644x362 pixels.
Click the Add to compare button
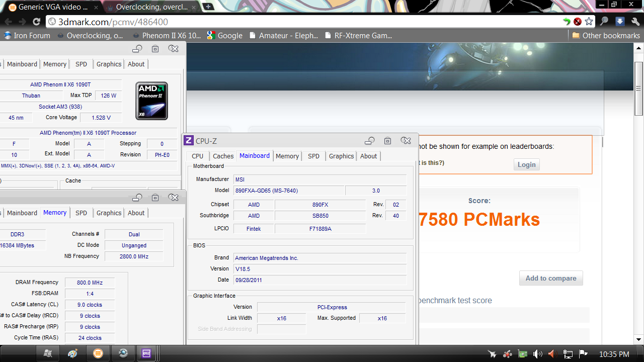coord(551,279)
